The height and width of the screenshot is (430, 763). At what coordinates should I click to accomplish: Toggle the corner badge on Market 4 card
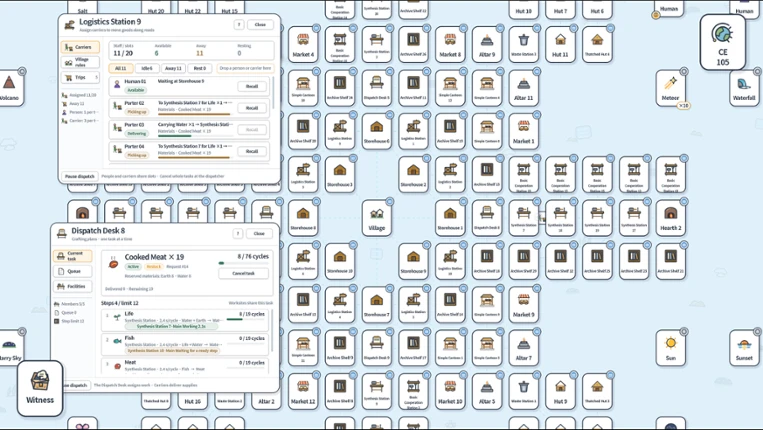click(316, 28)
